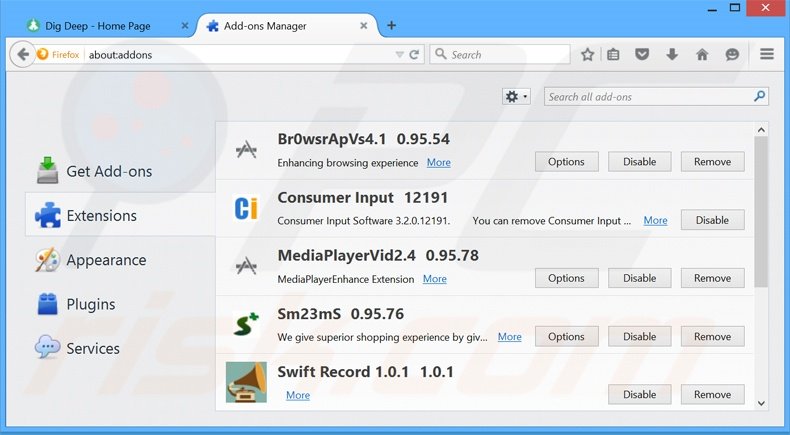790x435 pixels.
Task: Open Options for MediaPlayerVid2.4
Action: 566,278
